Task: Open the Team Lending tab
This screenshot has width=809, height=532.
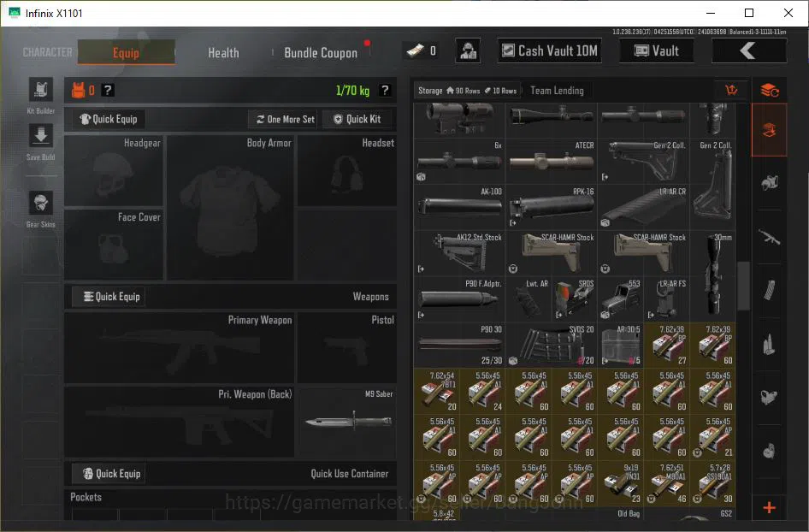Action: (x=558, y=91)
